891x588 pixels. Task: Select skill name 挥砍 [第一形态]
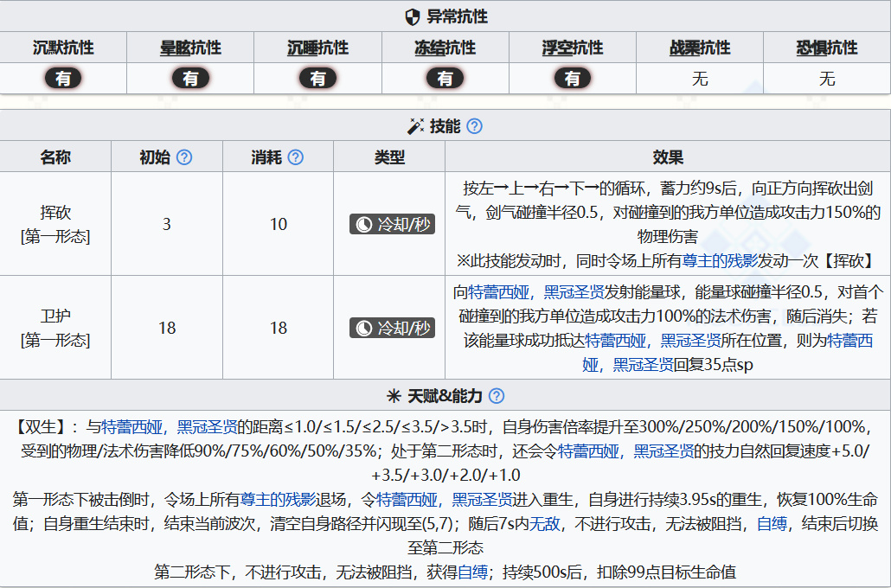55,224
